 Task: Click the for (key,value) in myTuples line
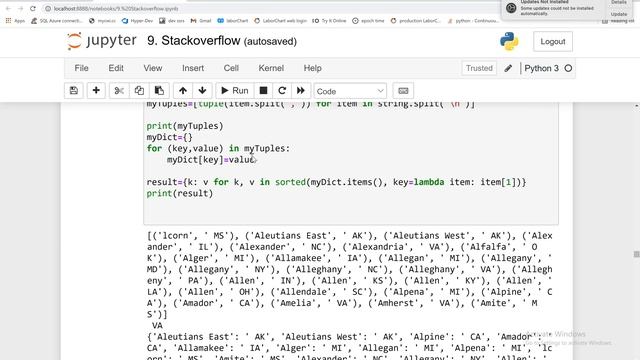[x=218, y=149]
